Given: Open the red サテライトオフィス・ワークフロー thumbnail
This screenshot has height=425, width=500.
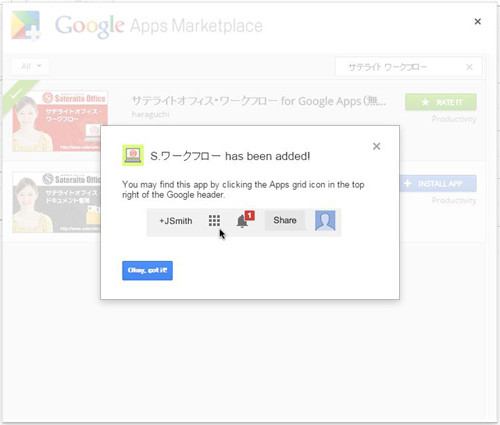Looking at the screenshot, I should click(x=60, y=121).
